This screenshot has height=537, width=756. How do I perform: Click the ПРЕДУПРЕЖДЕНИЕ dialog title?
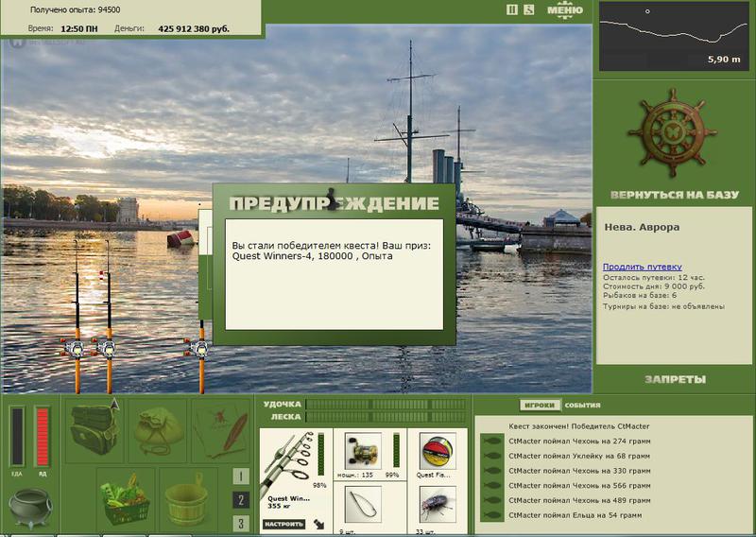[x=335, y=203]
